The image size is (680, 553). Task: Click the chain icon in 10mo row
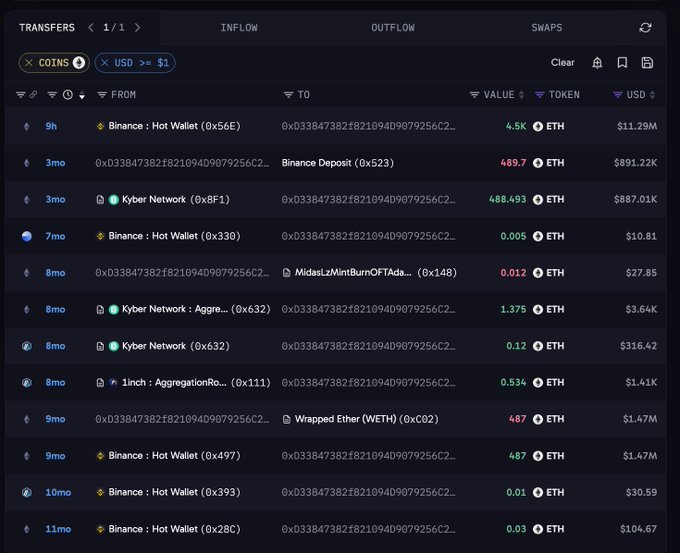tap(27, 492)
